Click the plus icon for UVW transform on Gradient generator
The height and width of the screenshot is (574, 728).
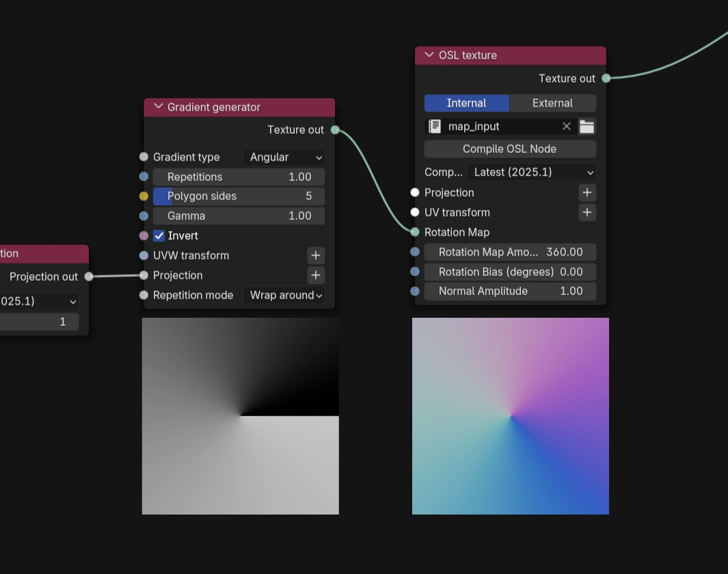315,255
